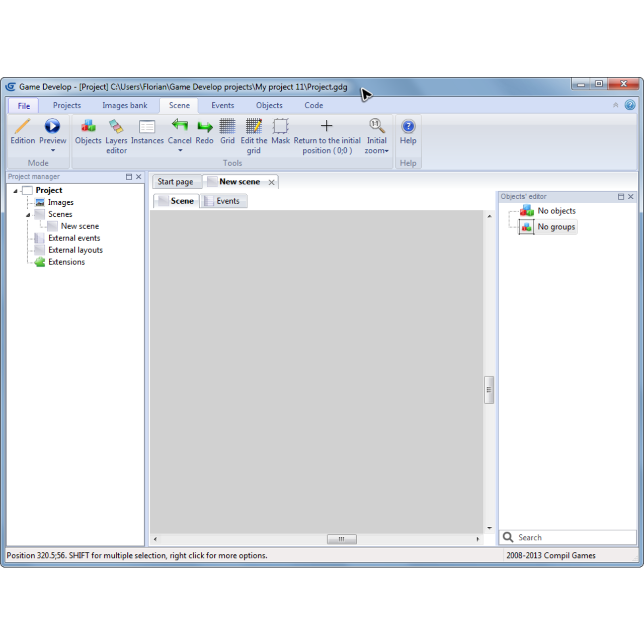Click the gray scene editing canvas
The width and height of the screenshot is (644, 644).
(317, 372)
